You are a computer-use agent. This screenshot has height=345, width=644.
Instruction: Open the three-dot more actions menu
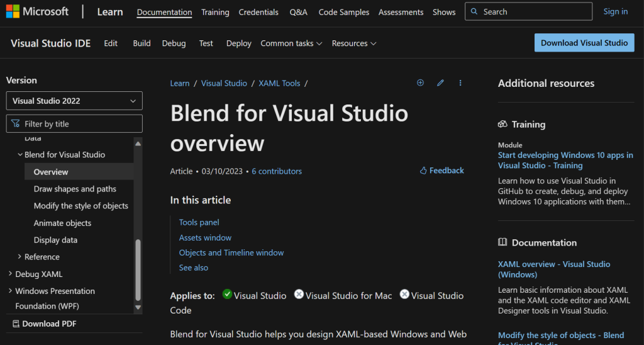pos(460,83)
